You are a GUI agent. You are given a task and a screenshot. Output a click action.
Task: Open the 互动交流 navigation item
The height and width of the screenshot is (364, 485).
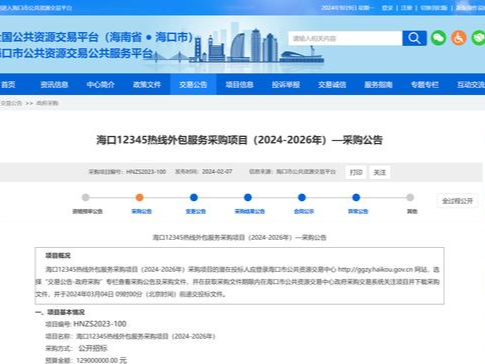pos(471,85)
